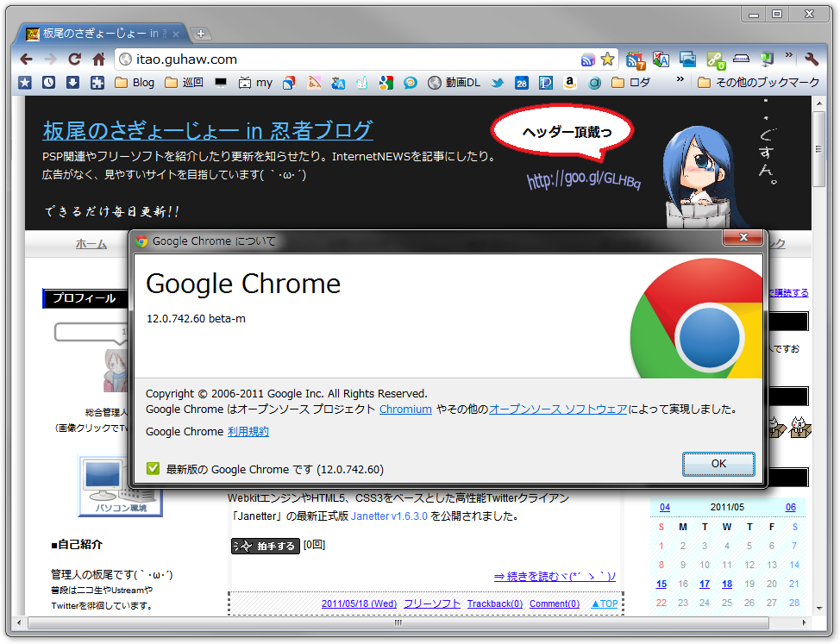The width and height of the screenshot is (840, 644).
Task: Open the link extension with green 0 badge
Action: pyautogui.click(x=715, y=60)
